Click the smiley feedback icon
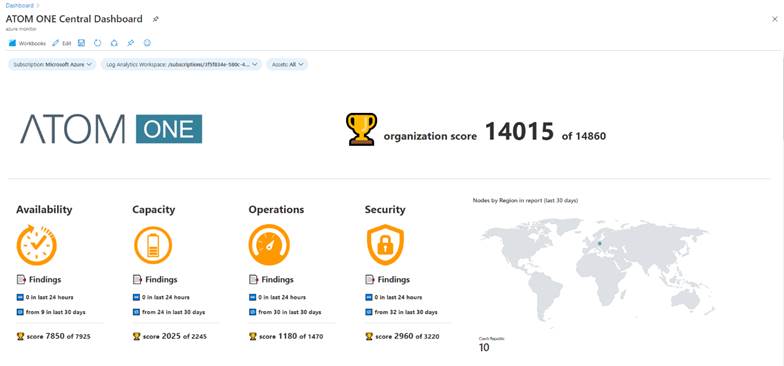This screenshot has width=784, height=366. point(147,43)
